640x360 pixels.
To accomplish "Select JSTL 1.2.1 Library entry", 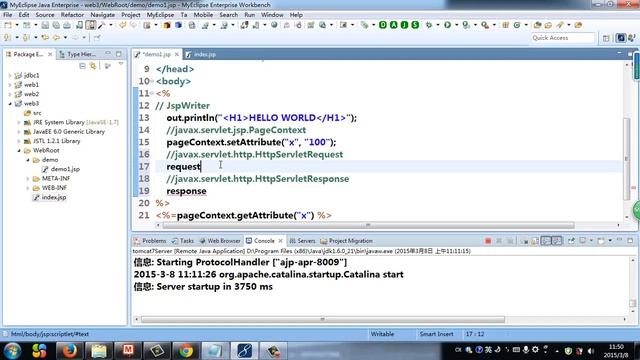I will 57,141.
